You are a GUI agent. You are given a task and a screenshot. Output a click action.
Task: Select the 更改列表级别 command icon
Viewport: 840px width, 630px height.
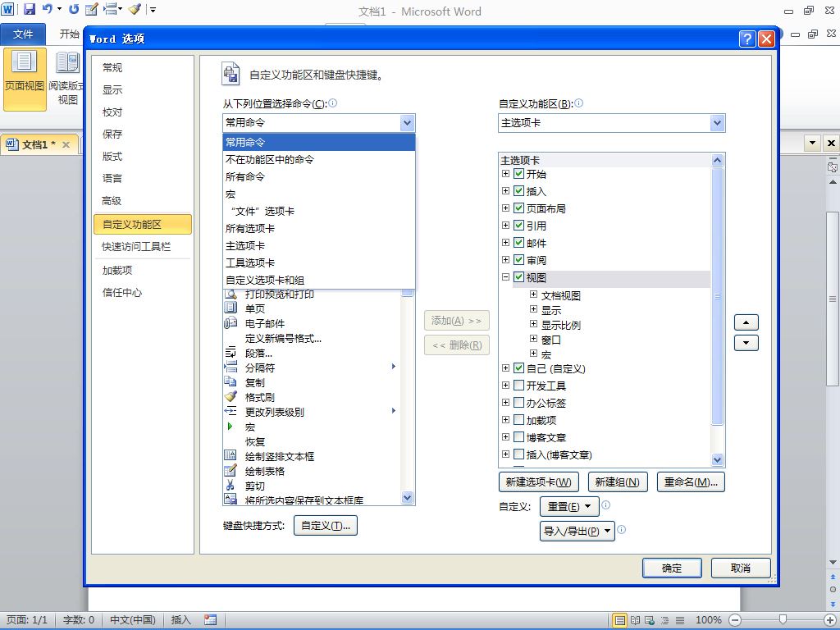click(231, 412)
